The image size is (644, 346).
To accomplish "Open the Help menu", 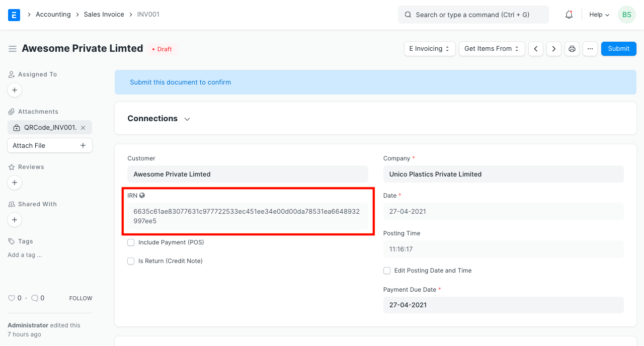I will click(599, 15).
